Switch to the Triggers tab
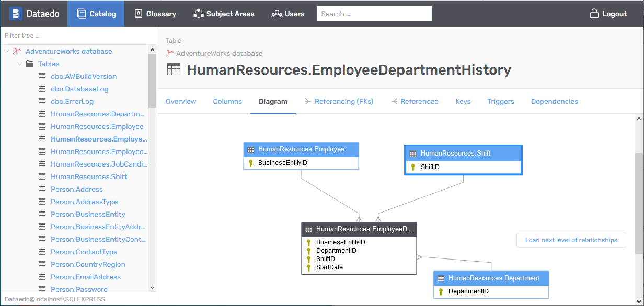 click(x=500, y=101)
